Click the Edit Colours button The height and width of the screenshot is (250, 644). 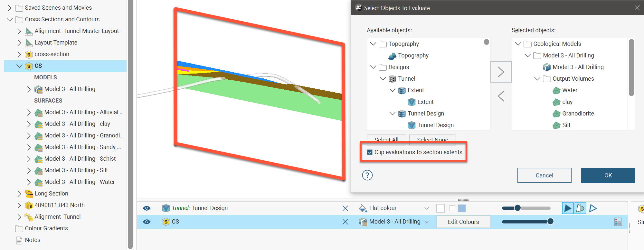tap(463, 222)
